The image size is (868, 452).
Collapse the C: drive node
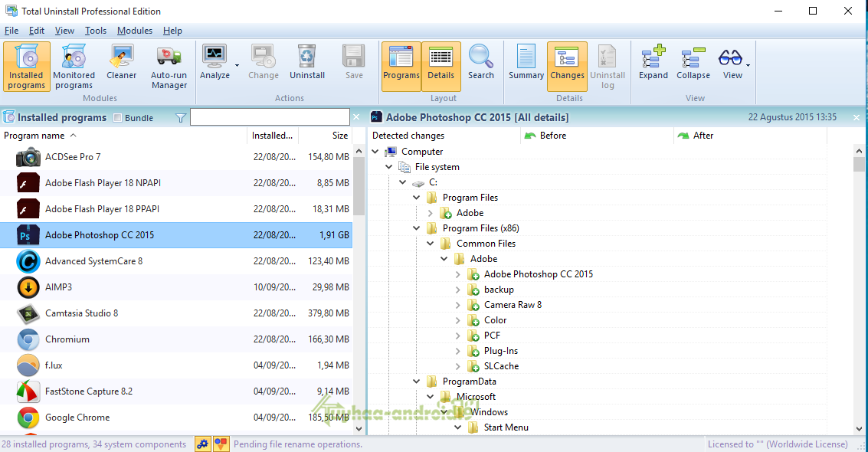[403, 182]
